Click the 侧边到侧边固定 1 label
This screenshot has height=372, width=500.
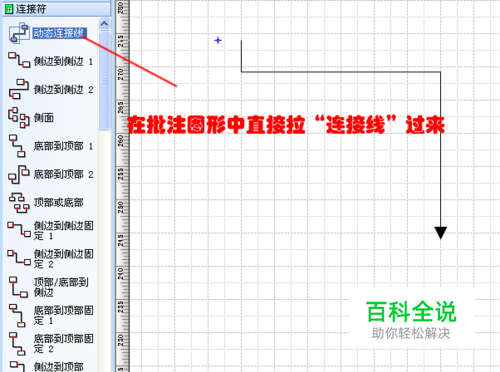pyautogui.click(x=63, y=231)
